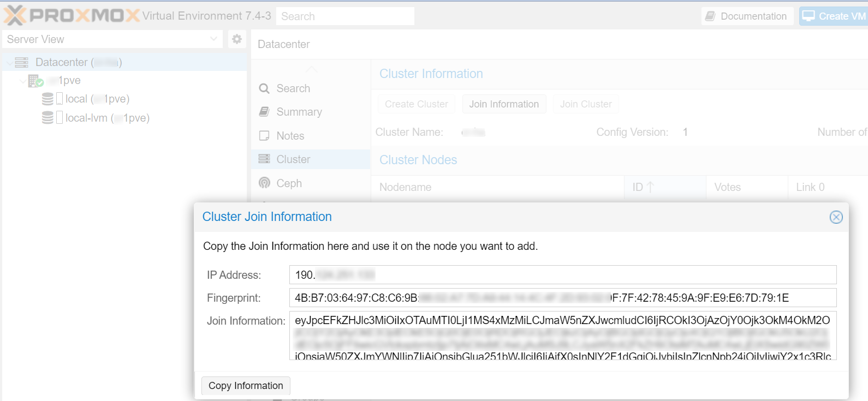Open the Ceph menu item
868x401 pixels.
pos(311,183)
